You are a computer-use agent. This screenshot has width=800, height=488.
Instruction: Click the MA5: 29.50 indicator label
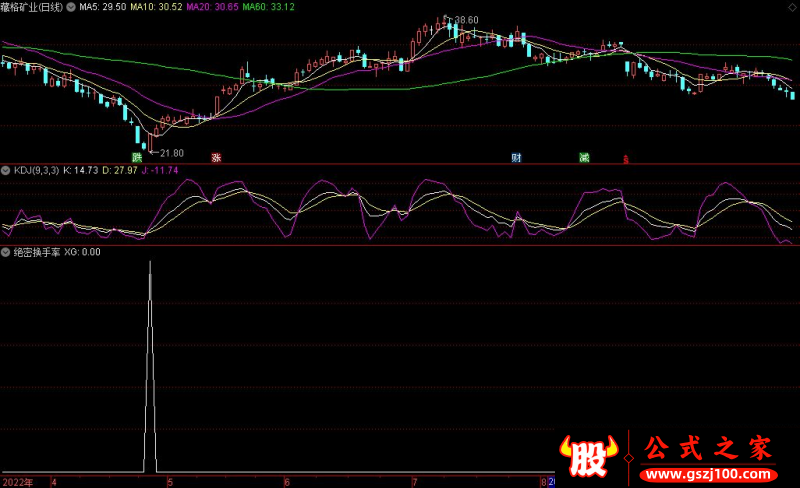coord(105,6)
